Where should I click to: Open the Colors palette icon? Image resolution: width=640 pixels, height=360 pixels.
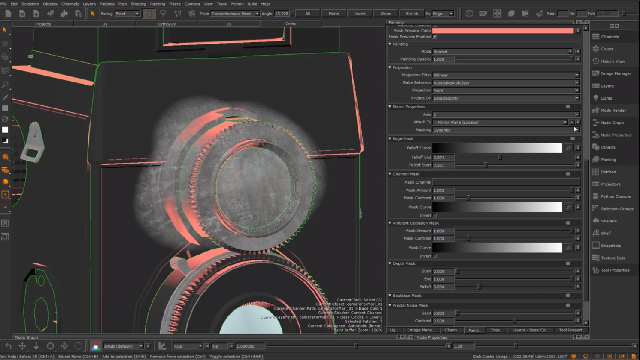[x=596, y=49]
